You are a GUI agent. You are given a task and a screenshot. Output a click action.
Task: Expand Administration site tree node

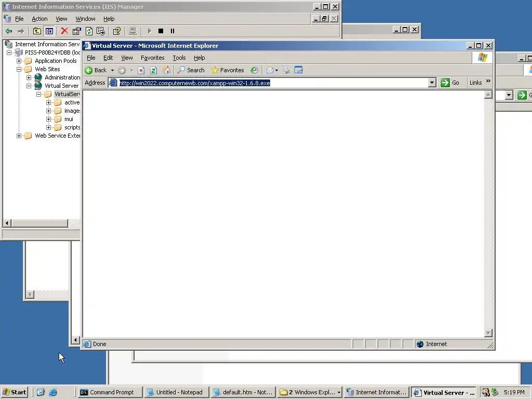(x=29, y=78)
